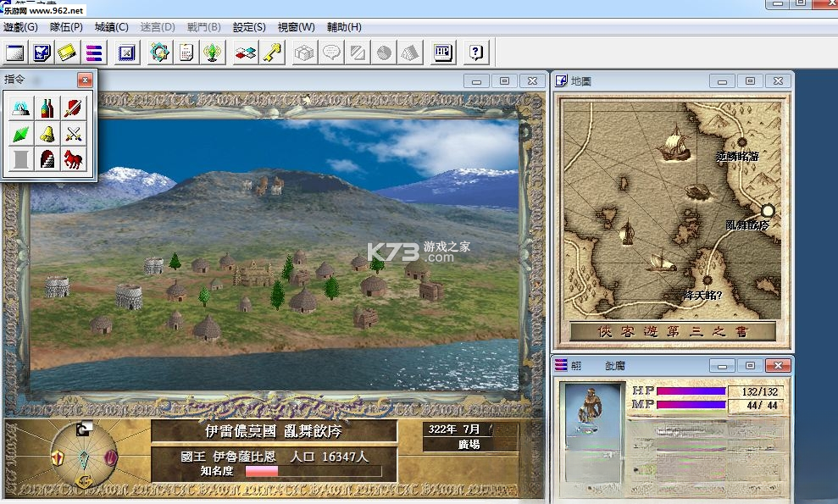Click the 廣場 location label

(469, 444)
